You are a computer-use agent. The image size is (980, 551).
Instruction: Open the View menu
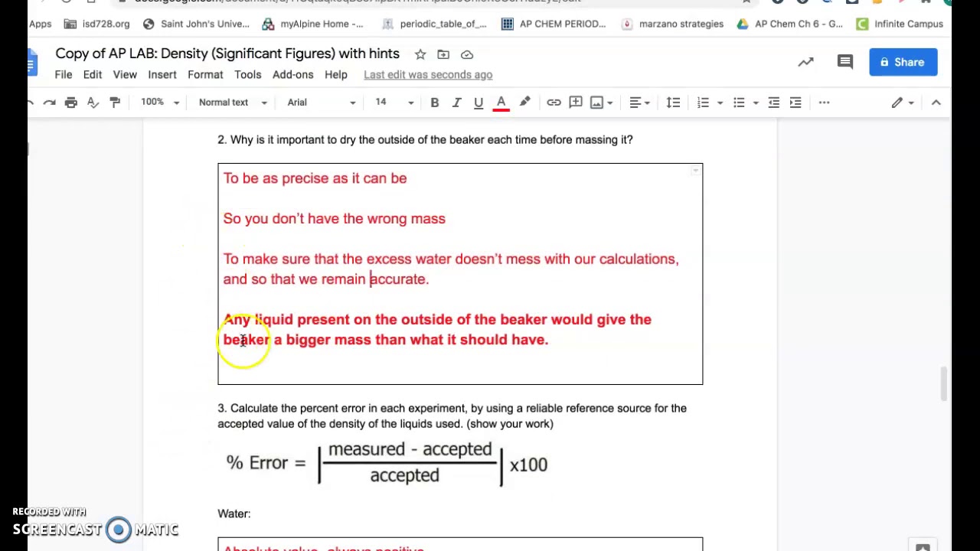[125, 75]
